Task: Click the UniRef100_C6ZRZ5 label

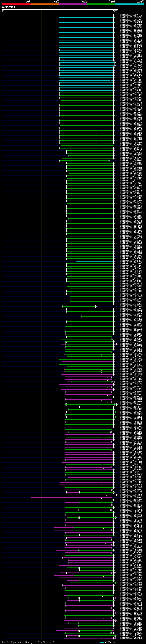Action: [x=131, y=37]
